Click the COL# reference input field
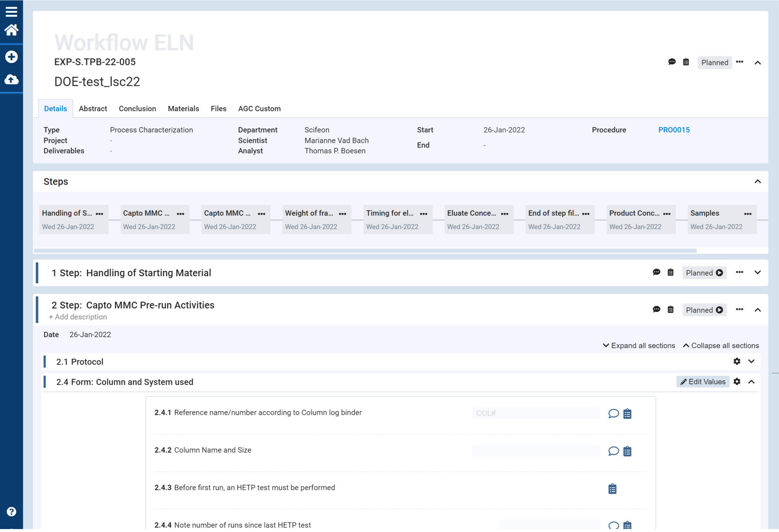 click(536, 413)
